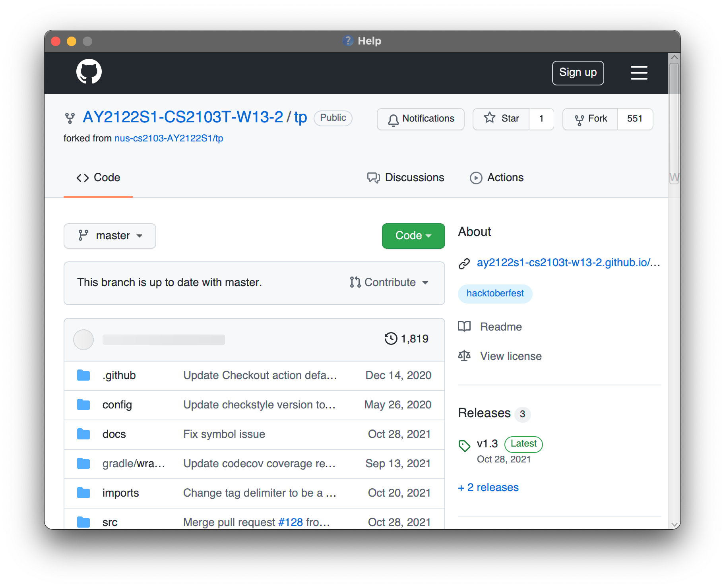Open commit 'Fix symbol issue'
Viewport: 725px width, 588px height.
(x=224, y=434)
